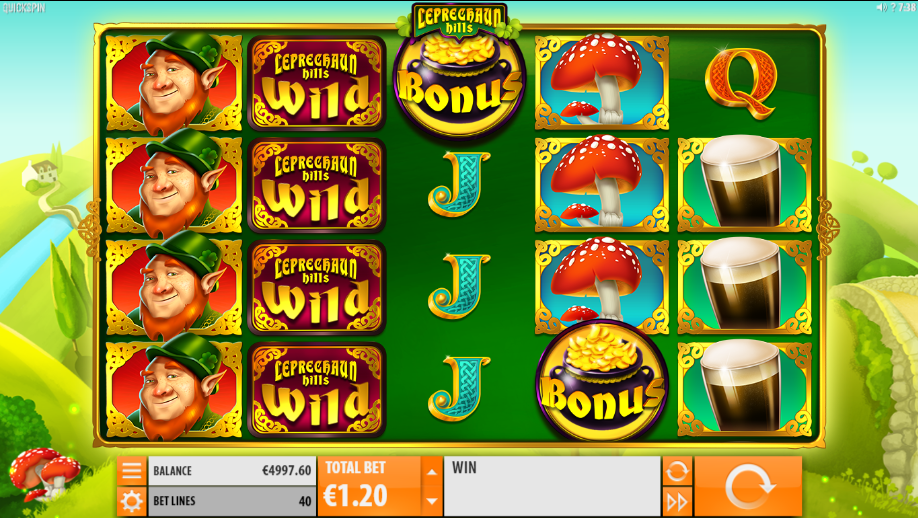Screen dimensions: 918x518
Task: Select the top Wild symbol in reel two
Action: [x=316, y=83]
